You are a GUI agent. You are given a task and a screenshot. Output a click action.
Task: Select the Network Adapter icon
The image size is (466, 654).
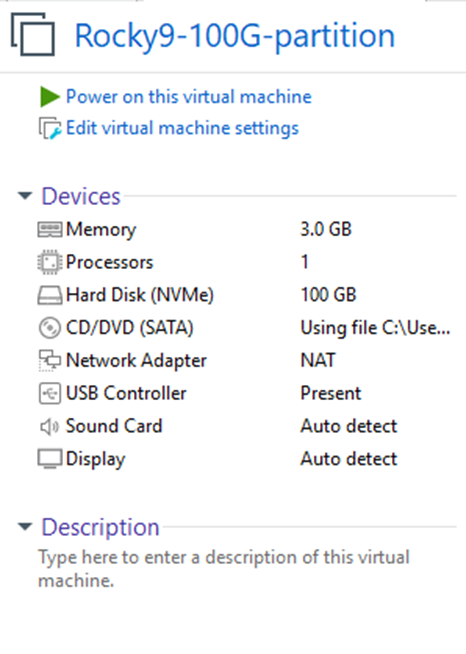tap(50, 360)
